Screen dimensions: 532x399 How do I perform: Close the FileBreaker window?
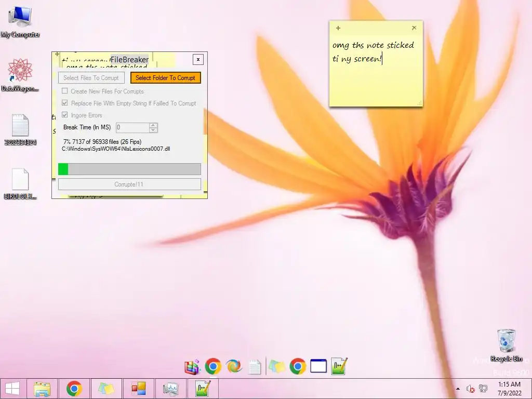point(198,60)
